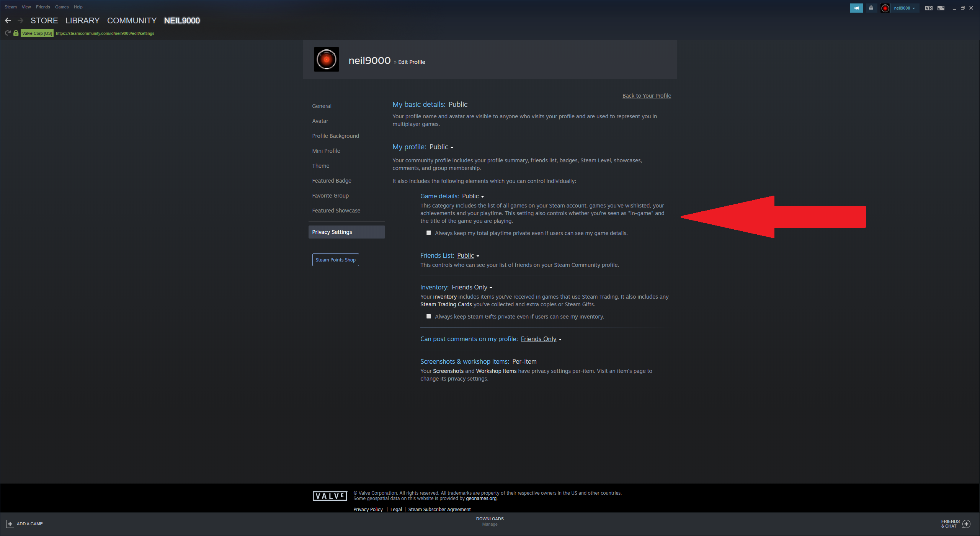The image size is (980, 536).
Task: Open the My profile Public dropdown
Action: (x=441, y=147)
